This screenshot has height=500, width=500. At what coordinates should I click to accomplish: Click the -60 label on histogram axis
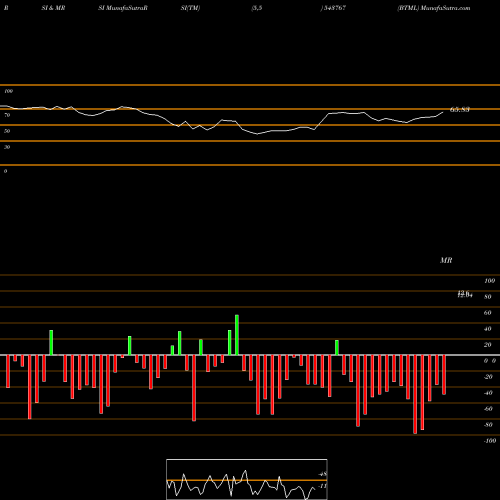[488, 409]
